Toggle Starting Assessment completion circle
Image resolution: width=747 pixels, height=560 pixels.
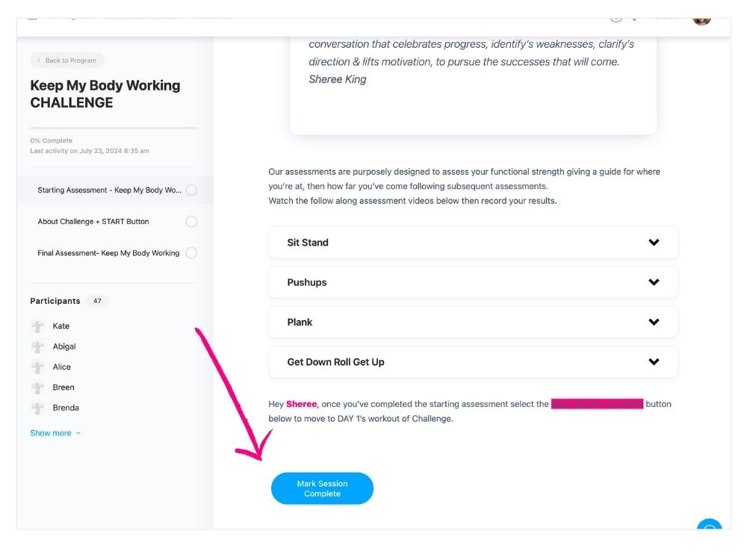pos(191,190)
